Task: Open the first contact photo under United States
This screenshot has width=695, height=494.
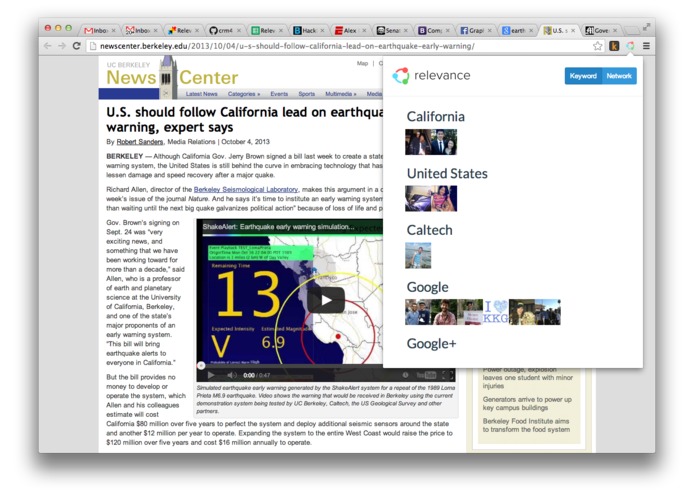Action: click(418, 198)
